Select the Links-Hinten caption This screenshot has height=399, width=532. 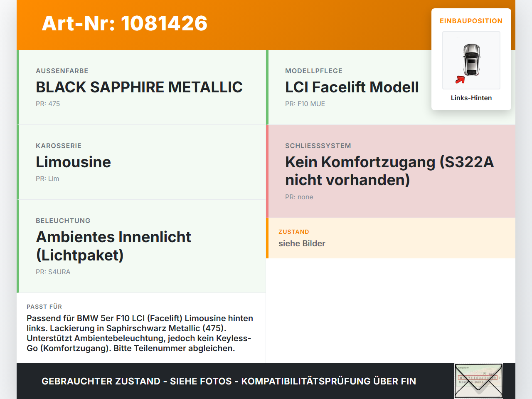pyautogui.click(x=471, y=98)
